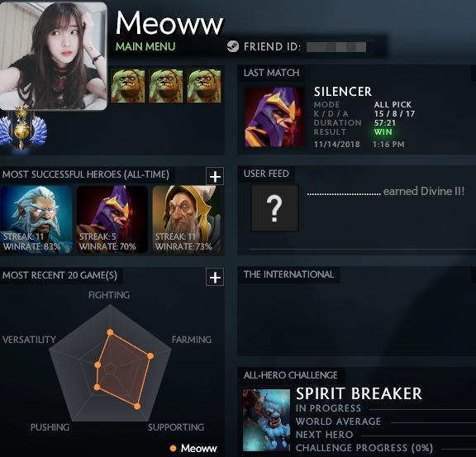Screen dimensions: 476x457
Task: Open the Divine rank medal badge
Action: click(23, 127)
